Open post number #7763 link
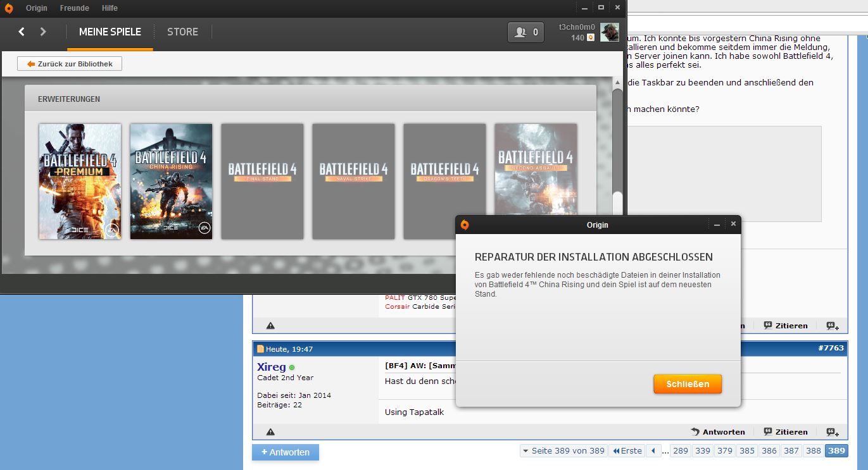The width and height of the screenshot is (868, 470). point(832,348)
